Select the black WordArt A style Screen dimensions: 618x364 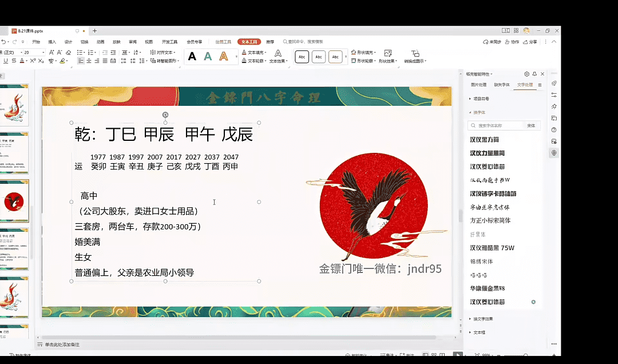coord(192,56)
